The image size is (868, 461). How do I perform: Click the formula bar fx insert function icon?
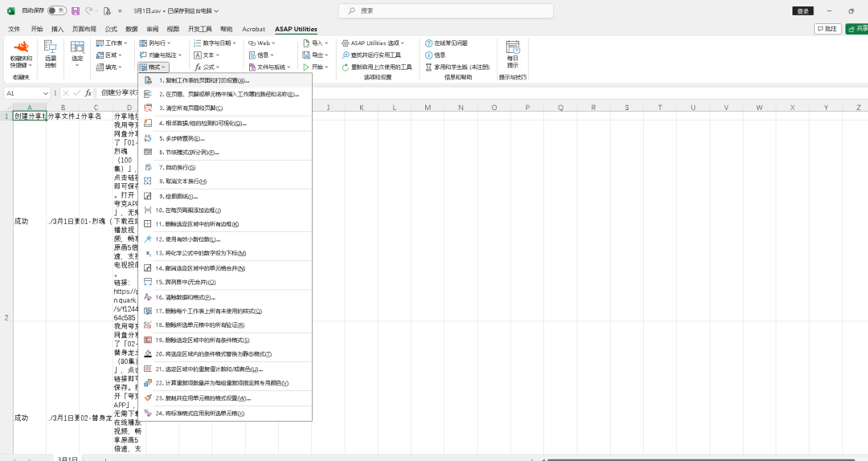pyautogui.click(x=88, y=93)
